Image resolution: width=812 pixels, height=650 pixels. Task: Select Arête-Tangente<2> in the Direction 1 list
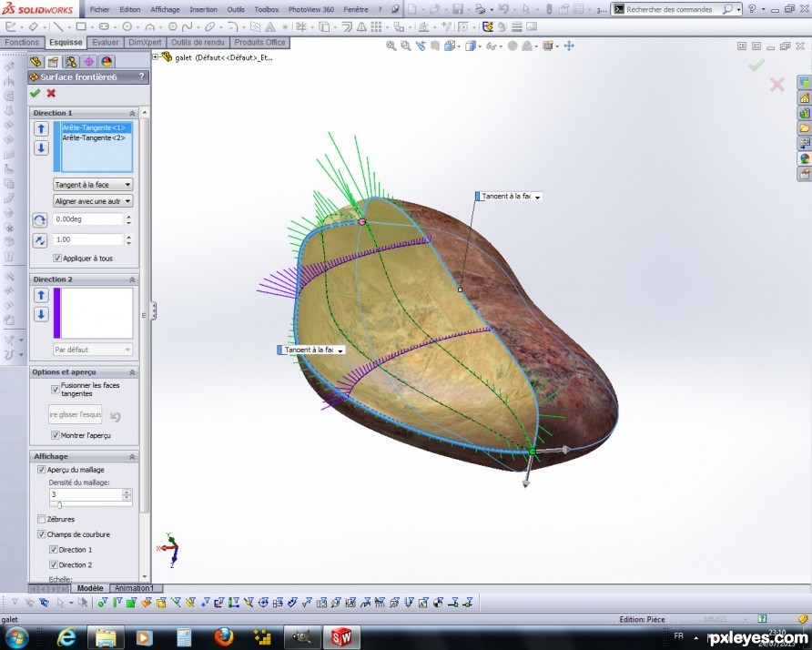(x=94, y=137)
